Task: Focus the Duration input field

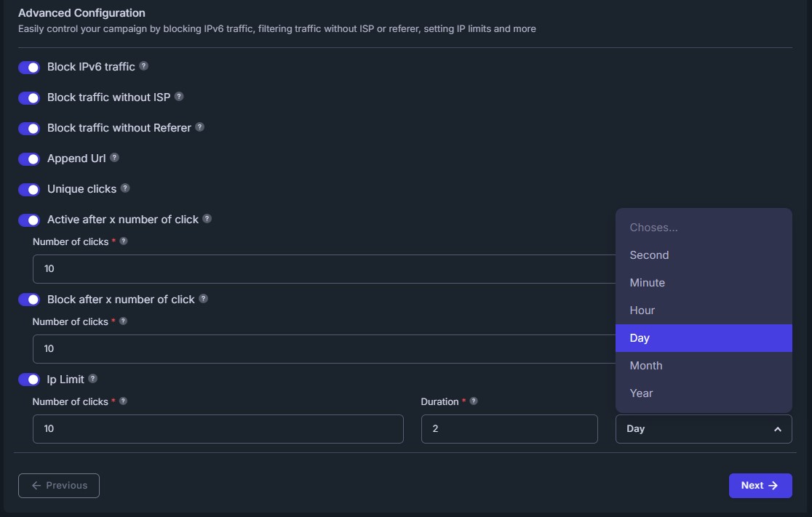Action: point(509,429)
